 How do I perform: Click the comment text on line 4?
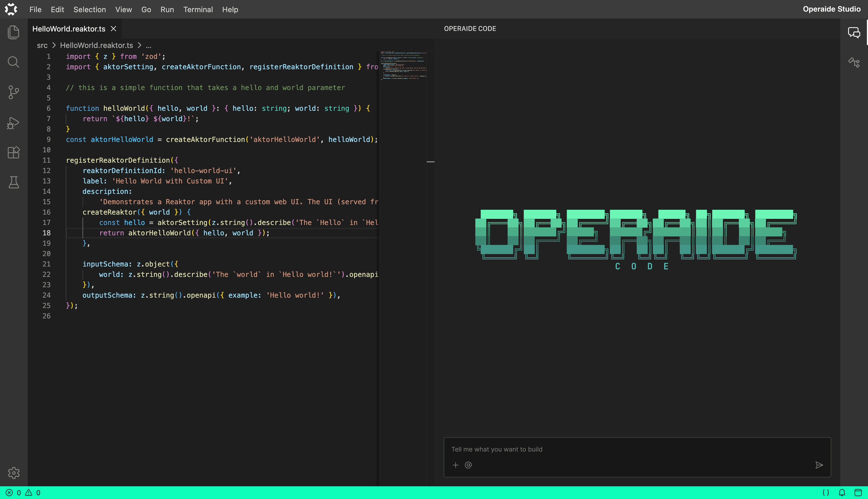[x=205, y=88]
